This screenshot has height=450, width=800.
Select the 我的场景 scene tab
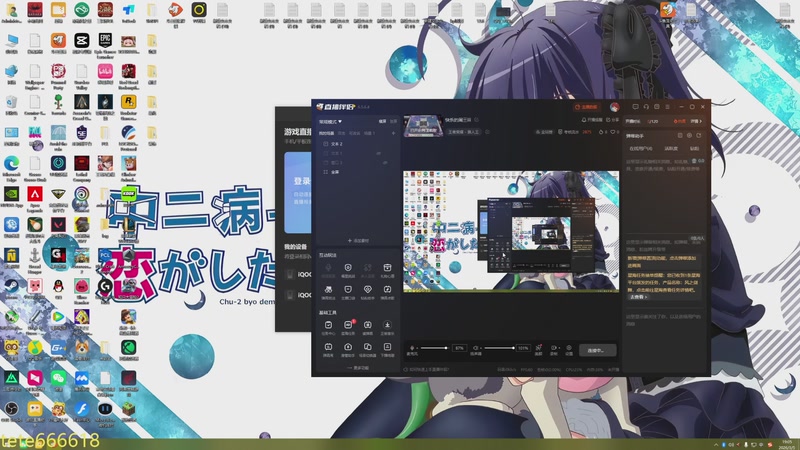click(327, 133)
